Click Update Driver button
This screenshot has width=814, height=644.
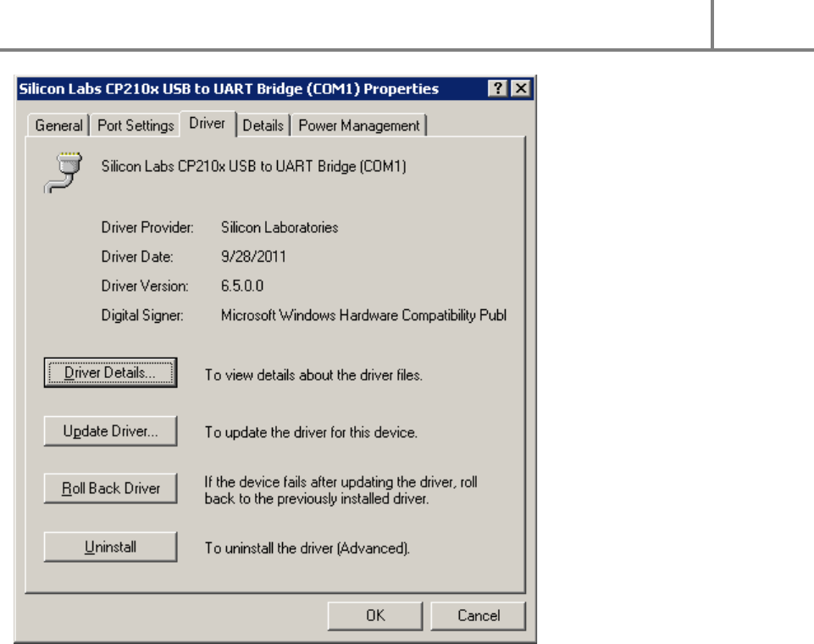[111, 431]
